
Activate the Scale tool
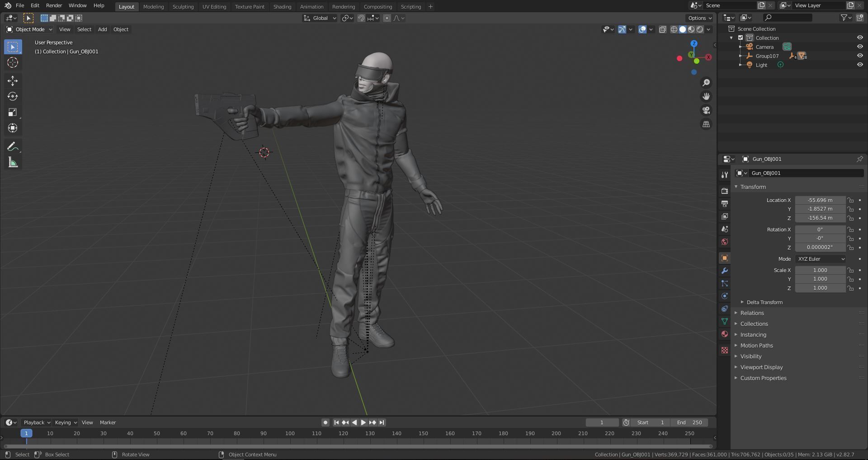pos(13,113)
